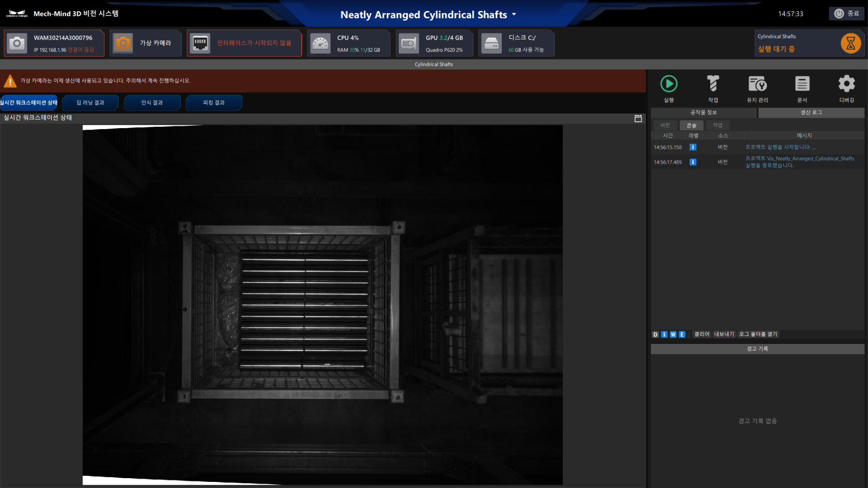
Task: Click the 메시지 column header
Action: tap(804, 136)
